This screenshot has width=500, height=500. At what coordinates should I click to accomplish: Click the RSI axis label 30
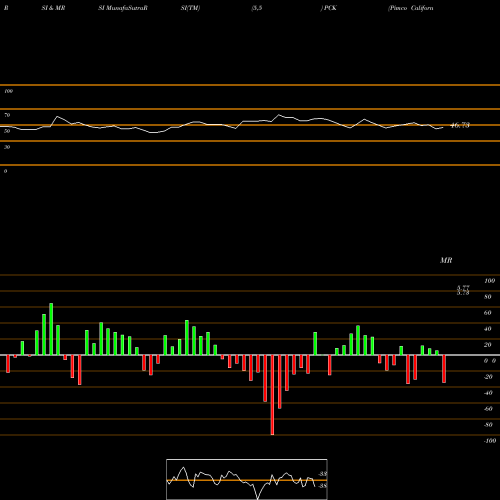tap(7, 147)
